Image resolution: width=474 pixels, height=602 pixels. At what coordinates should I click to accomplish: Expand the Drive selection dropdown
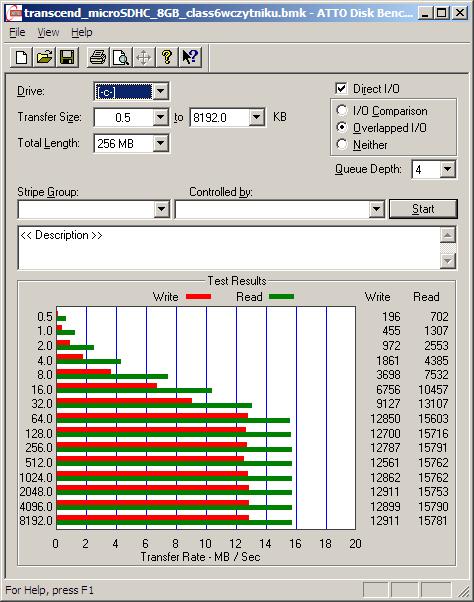pos(160,91)
